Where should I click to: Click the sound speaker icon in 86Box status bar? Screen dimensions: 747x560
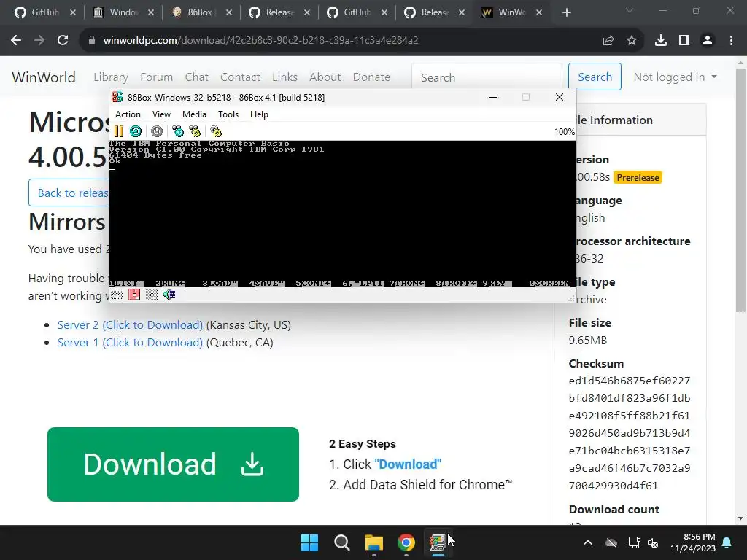point(169,295)
